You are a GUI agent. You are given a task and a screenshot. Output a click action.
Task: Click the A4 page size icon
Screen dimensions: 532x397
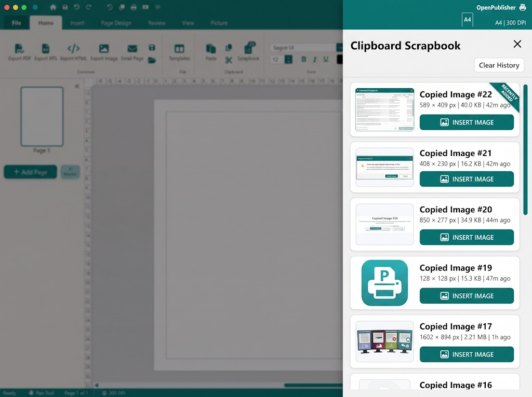(467, 20)
